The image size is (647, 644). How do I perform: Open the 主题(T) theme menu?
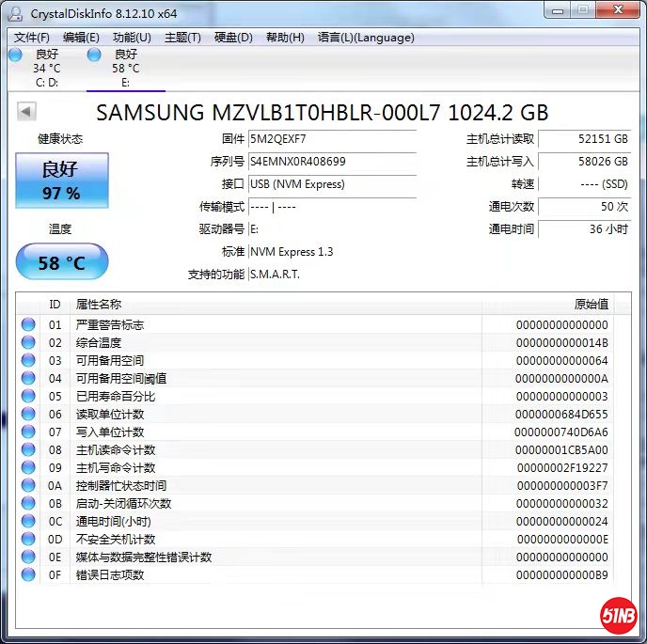click(x=182, y=38)
